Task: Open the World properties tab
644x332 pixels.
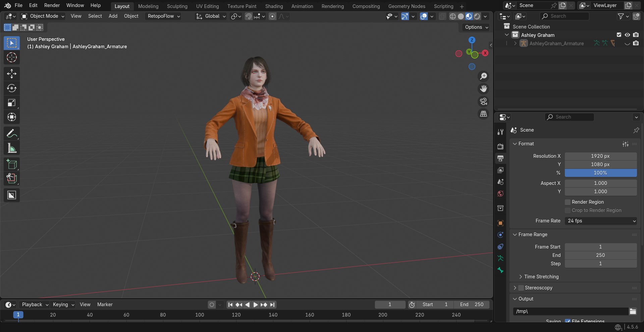Action: [x=500, y=194]
